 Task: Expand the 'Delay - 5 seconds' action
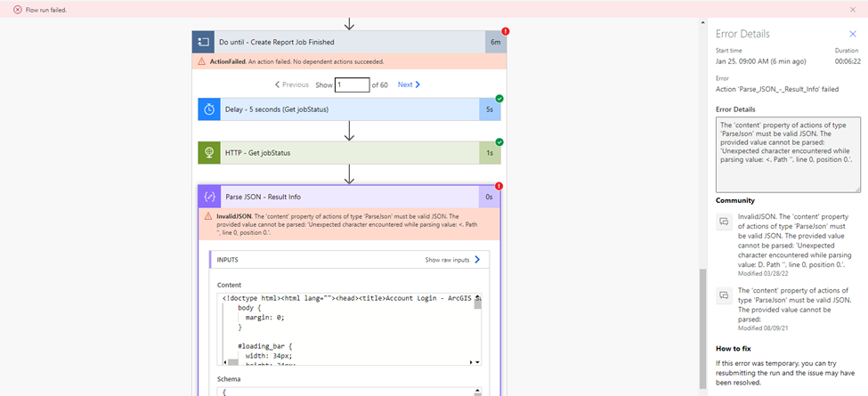pyautogui.click(x=338, y=109)
